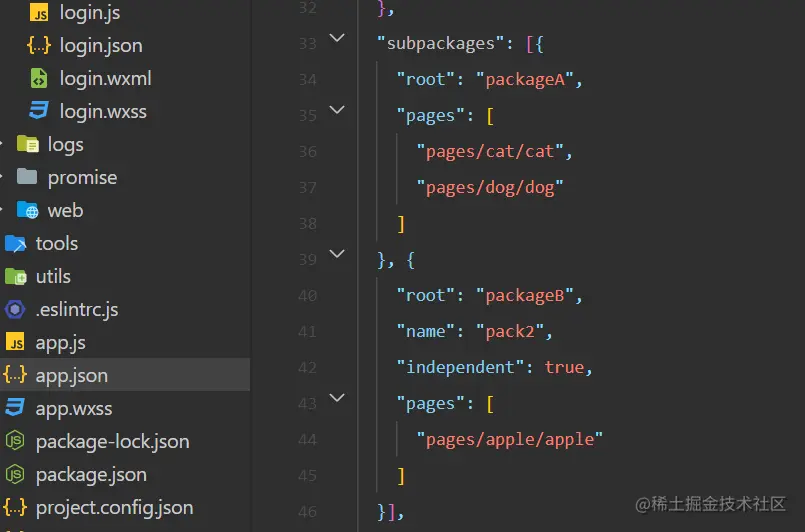Collapse the object starting at line 39
This screenshot has width=805, height=532.
(x=337, y=253)
